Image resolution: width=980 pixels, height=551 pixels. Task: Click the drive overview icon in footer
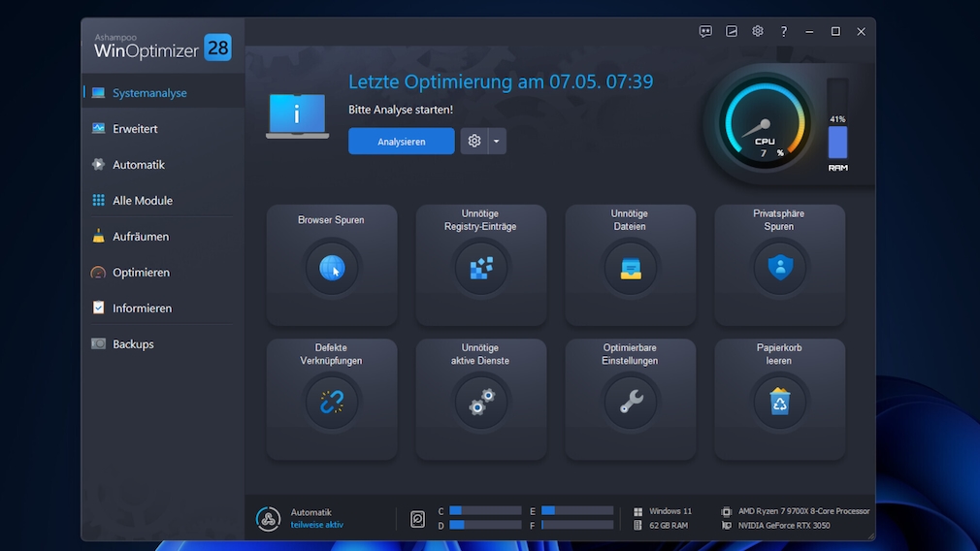tap(417, 519)
